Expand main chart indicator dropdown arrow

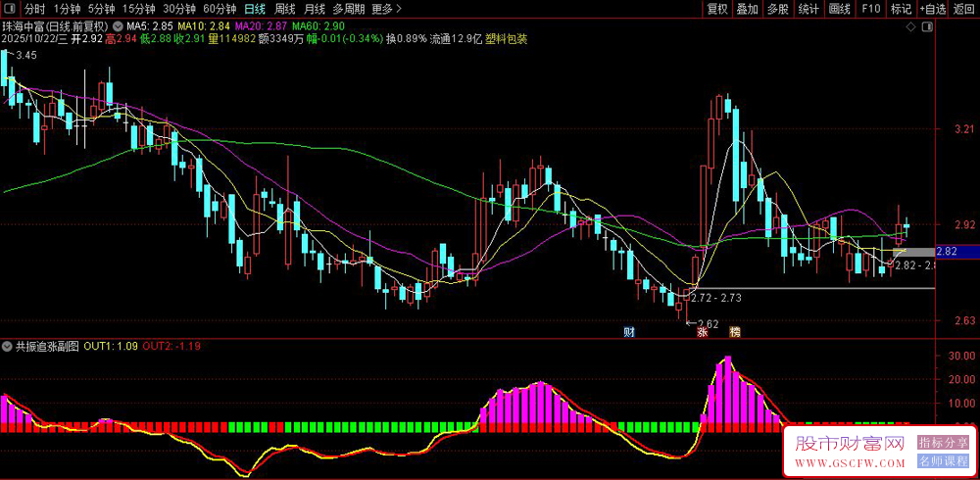click(120, 25)
